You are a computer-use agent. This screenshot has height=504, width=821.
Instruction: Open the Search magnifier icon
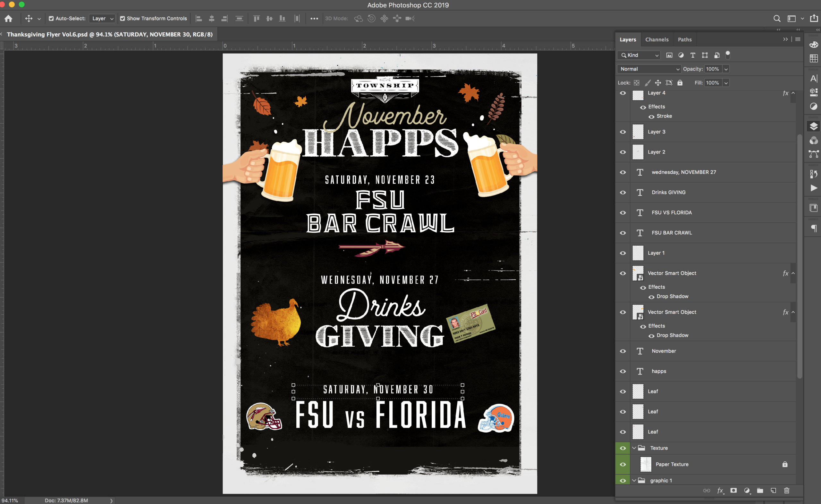(777, 19)
